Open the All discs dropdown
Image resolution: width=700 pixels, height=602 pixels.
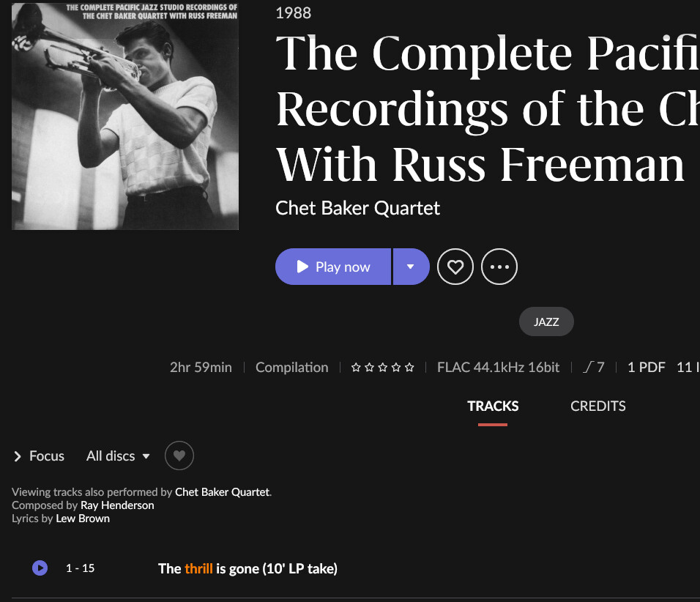[118, 456]
